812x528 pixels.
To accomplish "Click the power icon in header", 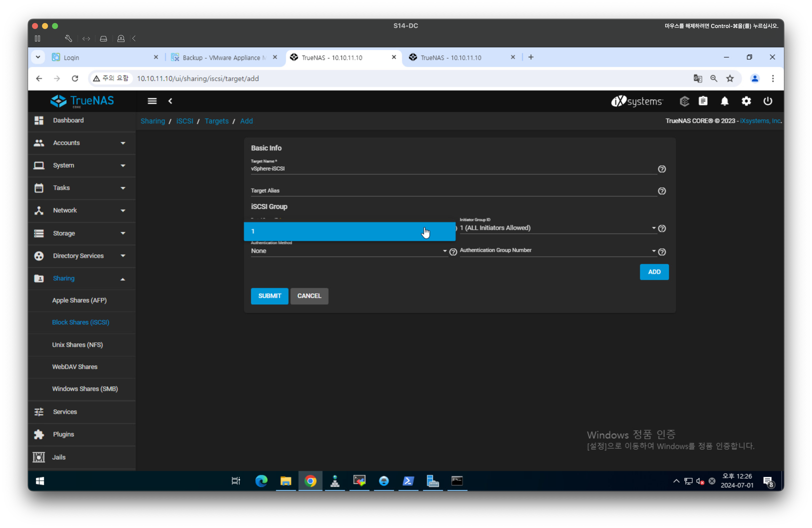I will [x=768, y=101].
